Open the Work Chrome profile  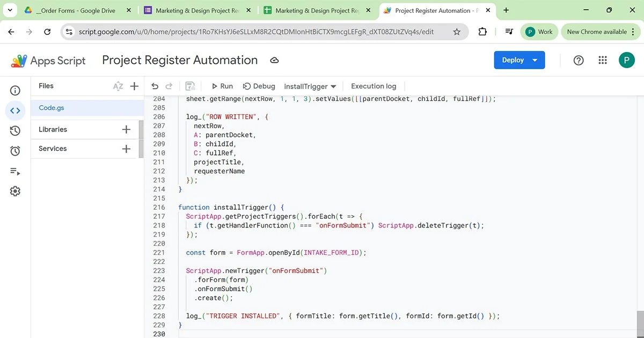[539, 32]
